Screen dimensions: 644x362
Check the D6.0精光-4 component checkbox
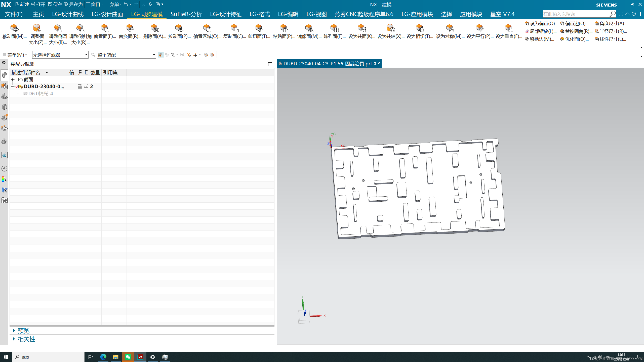pos(22,94)
